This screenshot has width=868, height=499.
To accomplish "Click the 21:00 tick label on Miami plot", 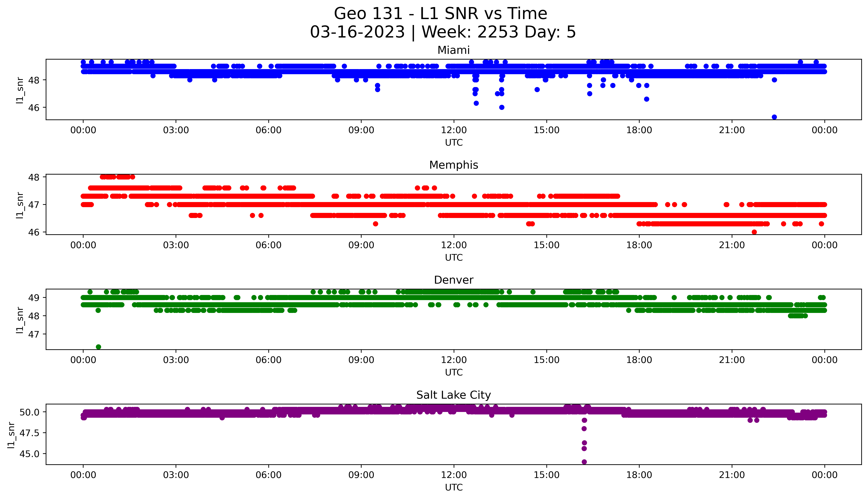I will click(732, 131).
